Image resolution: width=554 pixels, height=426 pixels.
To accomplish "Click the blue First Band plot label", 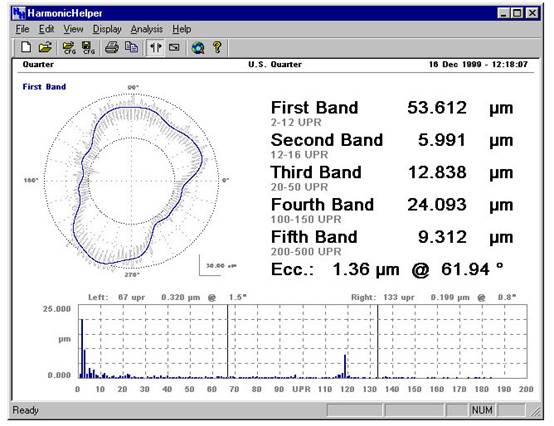I will point(44,87).
